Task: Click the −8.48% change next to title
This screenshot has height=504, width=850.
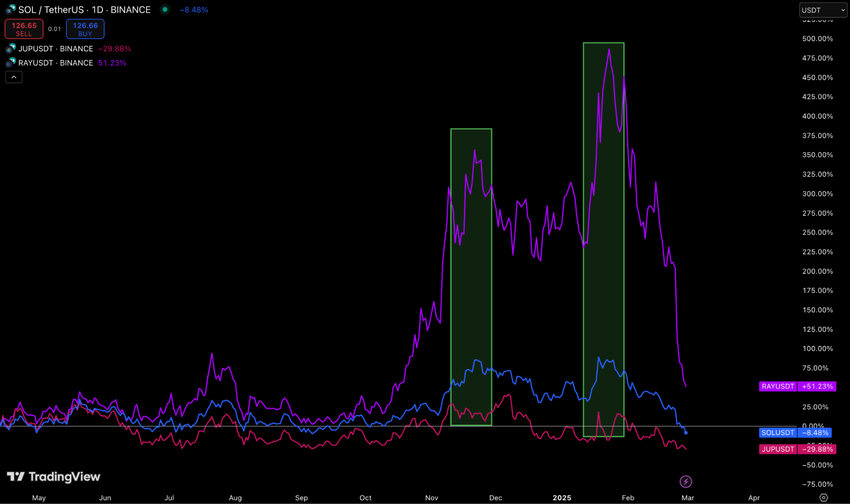Action: pyautogui.click(x=194, y=10)
